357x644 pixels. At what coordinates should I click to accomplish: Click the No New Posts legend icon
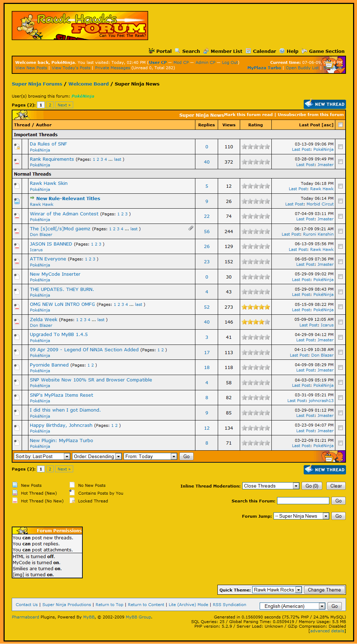tap(72, 485)
